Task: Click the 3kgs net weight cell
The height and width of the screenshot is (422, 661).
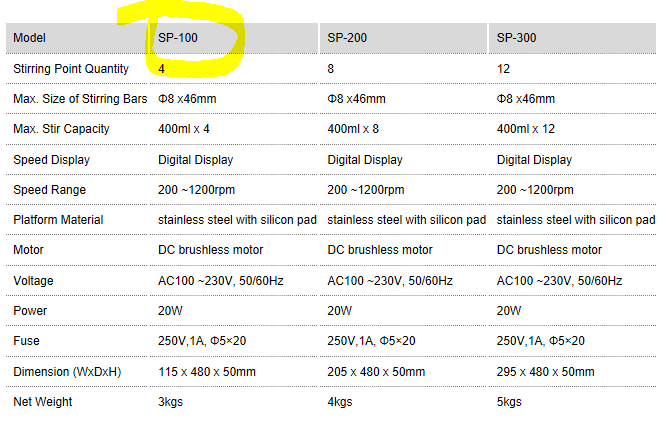Action: pos(170,402)
